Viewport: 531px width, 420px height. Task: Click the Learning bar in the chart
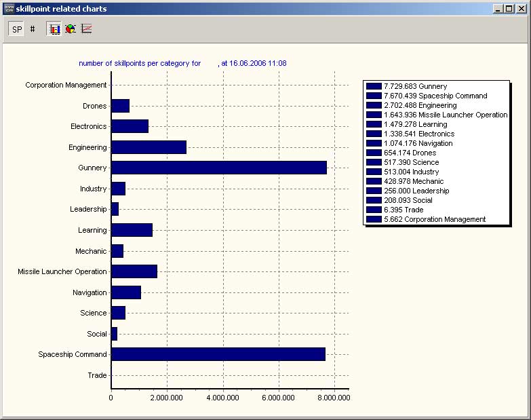[132, 230]
